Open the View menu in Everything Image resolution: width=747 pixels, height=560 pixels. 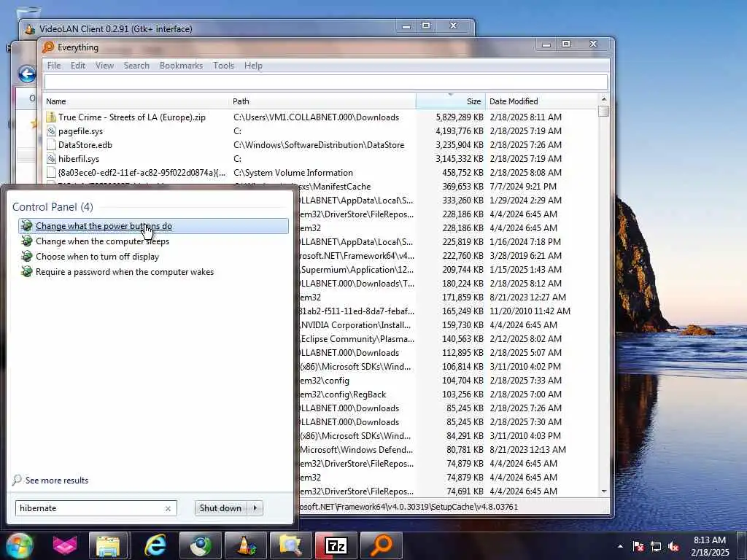[105, 66]
